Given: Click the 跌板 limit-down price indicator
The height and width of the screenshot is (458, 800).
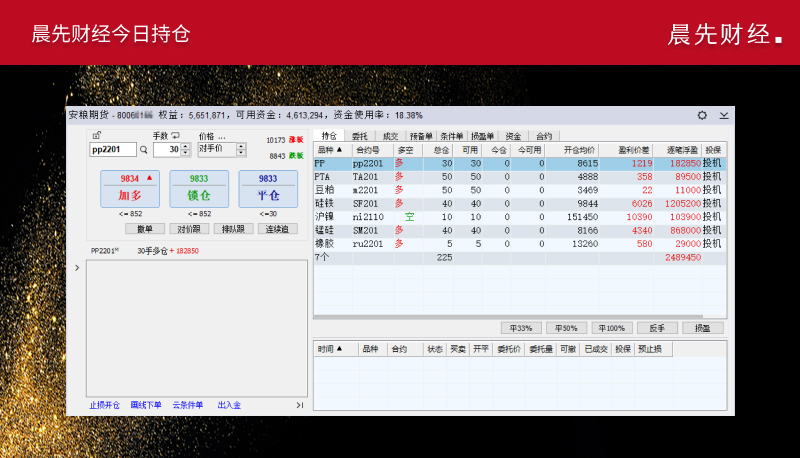Looking at the screenshot, I should (x=296, y=155).
